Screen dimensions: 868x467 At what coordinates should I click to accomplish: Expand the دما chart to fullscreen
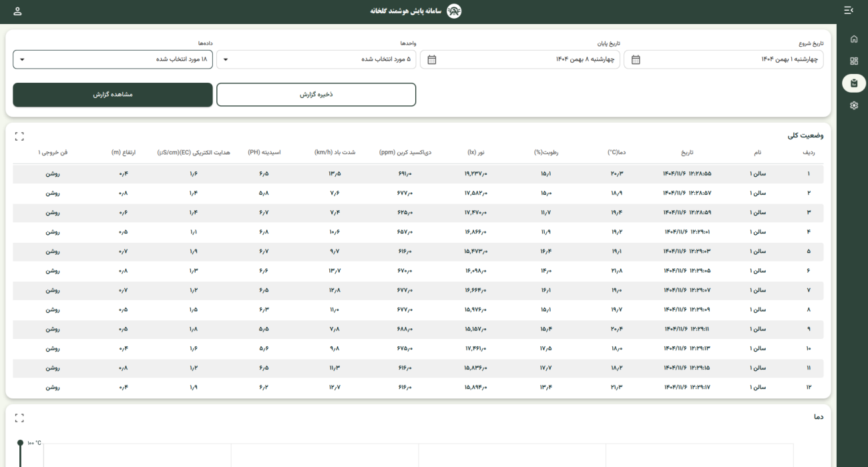(19, 417)
